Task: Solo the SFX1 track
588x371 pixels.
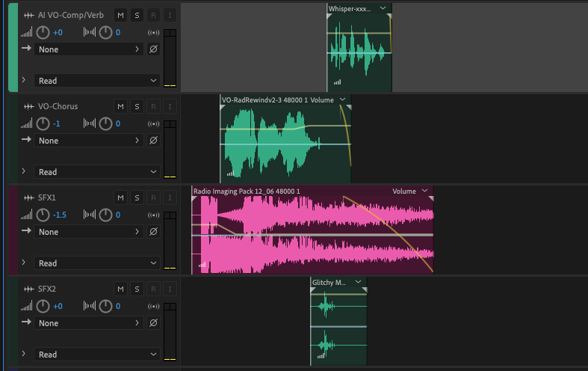Action: pos(137,197)
